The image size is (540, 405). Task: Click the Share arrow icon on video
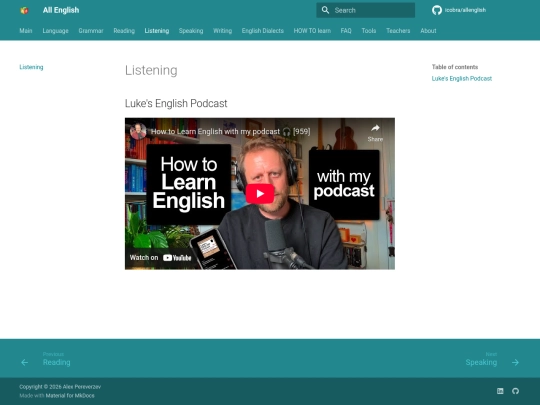[375, 128]
